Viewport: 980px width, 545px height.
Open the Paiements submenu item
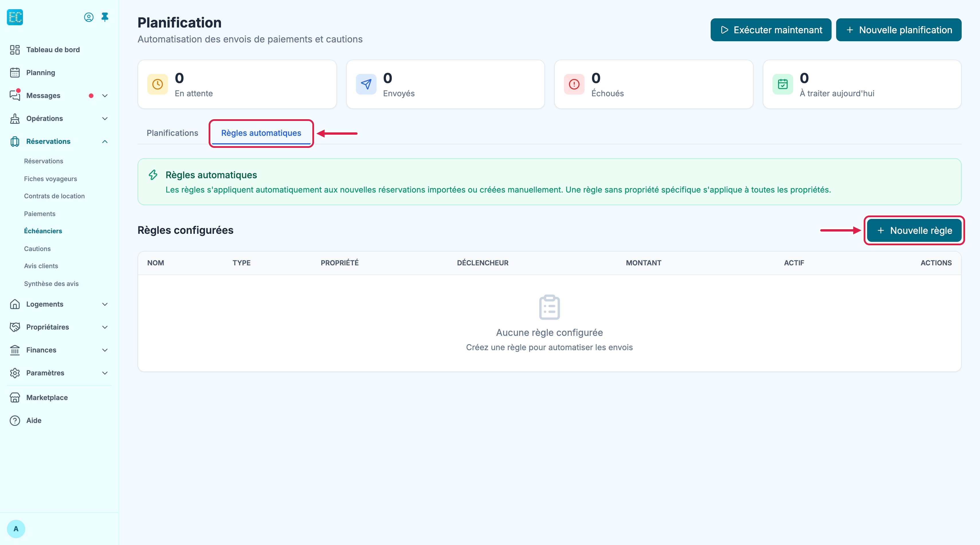pyautogui.click(x=40, y=214)
